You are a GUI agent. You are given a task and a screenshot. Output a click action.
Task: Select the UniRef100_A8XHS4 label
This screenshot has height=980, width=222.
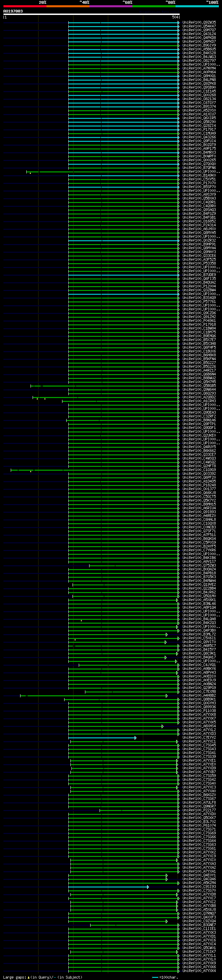tap(199, 726)
